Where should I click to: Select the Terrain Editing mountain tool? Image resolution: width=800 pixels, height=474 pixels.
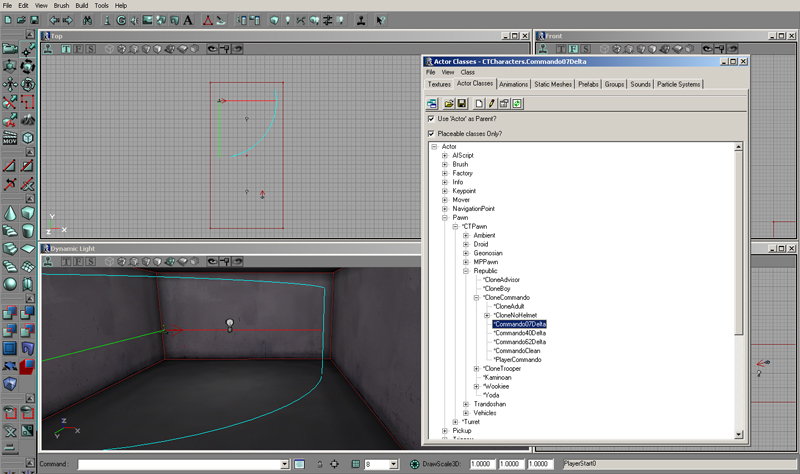[28, 120]
